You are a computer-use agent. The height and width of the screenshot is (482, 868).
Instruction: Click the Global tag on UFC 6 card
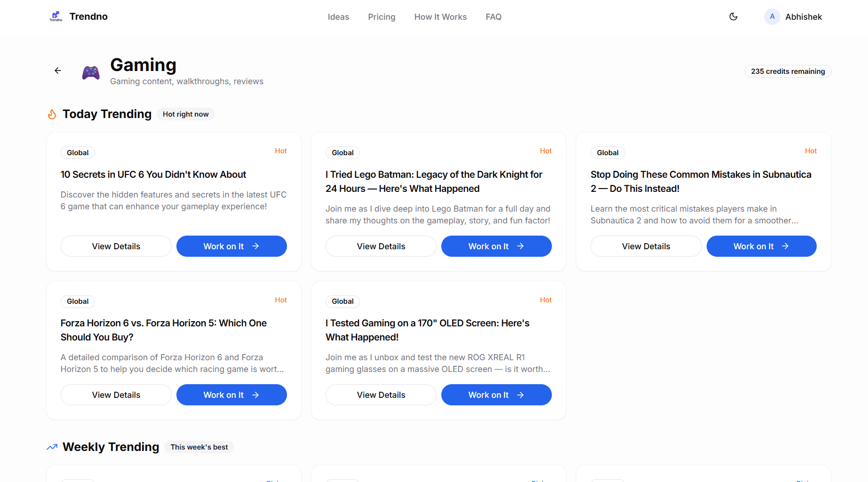[78, 153]
